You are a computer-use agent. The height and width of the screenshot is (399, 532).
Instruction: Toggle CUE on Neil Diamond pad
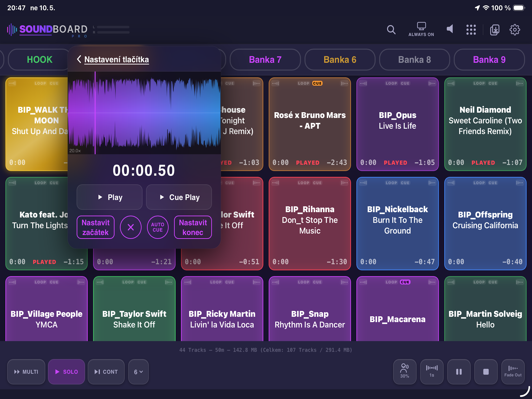pos(493,83)
